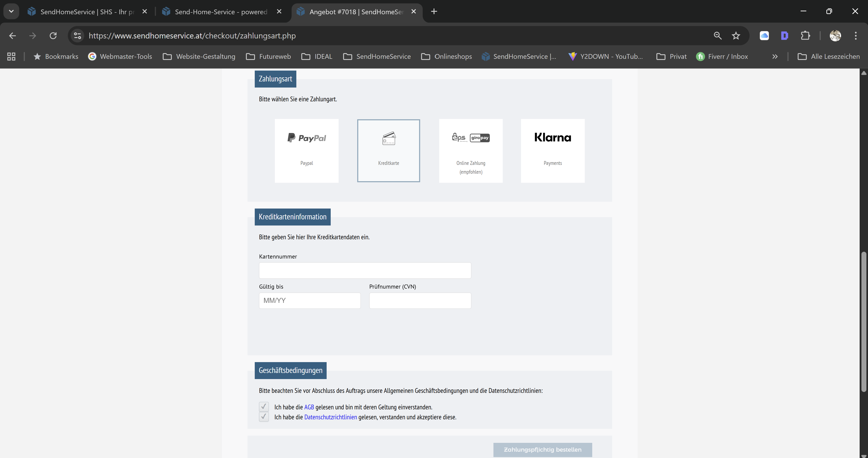
Task: Click the page vertical scrollbar thumb
Action: (864, 321)
